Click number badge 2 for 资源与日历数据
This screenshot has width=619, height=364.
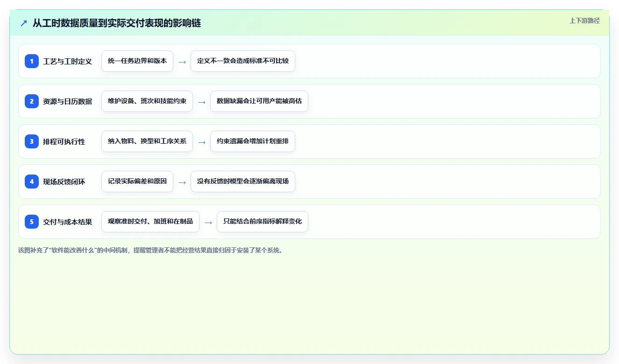tap(32, 101)
